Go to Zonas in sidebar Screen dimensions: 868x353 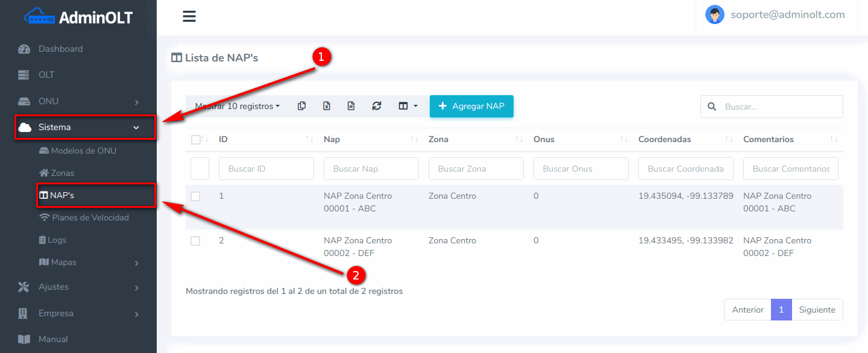point(62,173)
